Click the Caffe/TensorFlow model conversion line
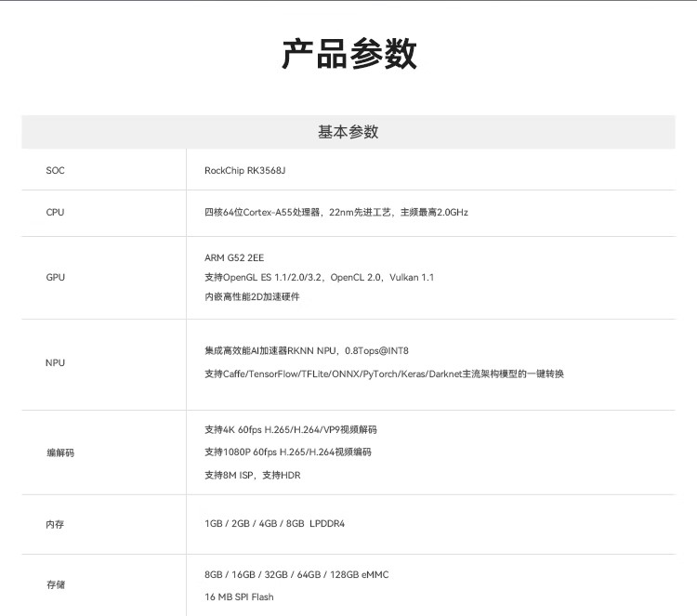 click(384, 374)
